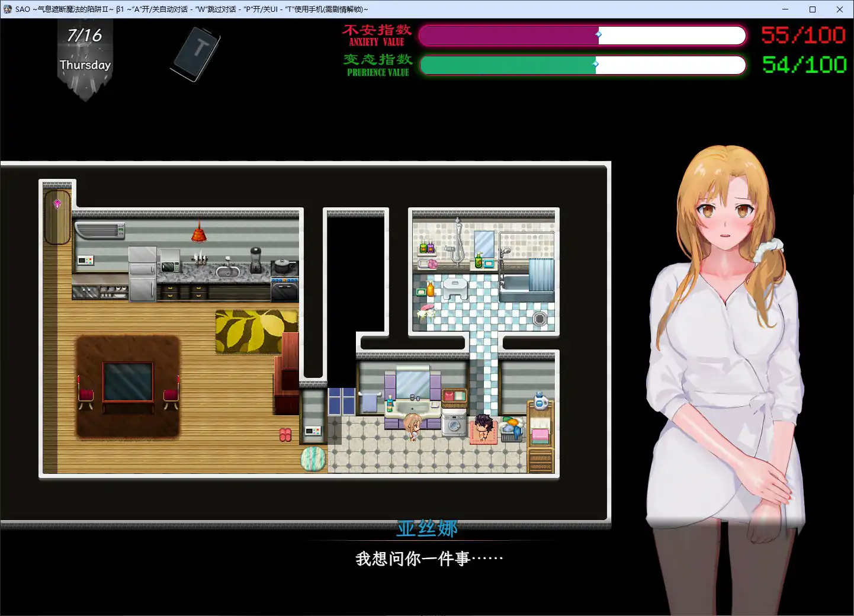
Task: Advance the dialogue by clicking the subtitle text
Action: [x=429, y=559]
